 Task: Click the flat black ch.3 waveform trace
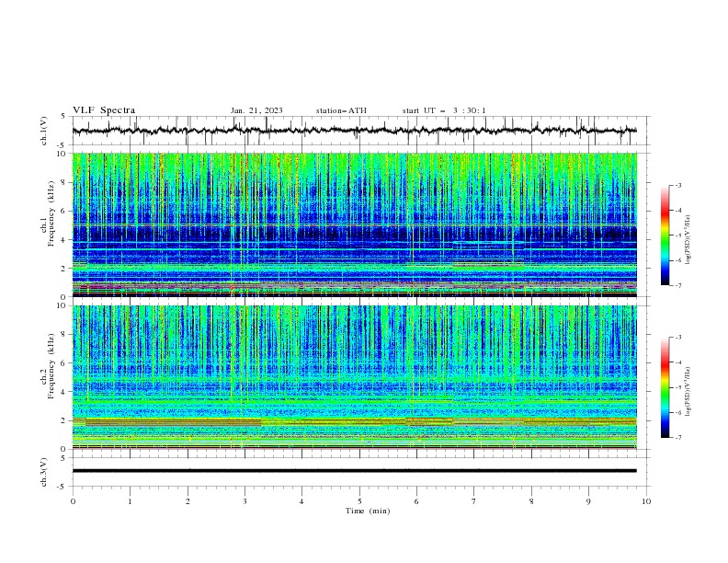[x=354, y=471]
